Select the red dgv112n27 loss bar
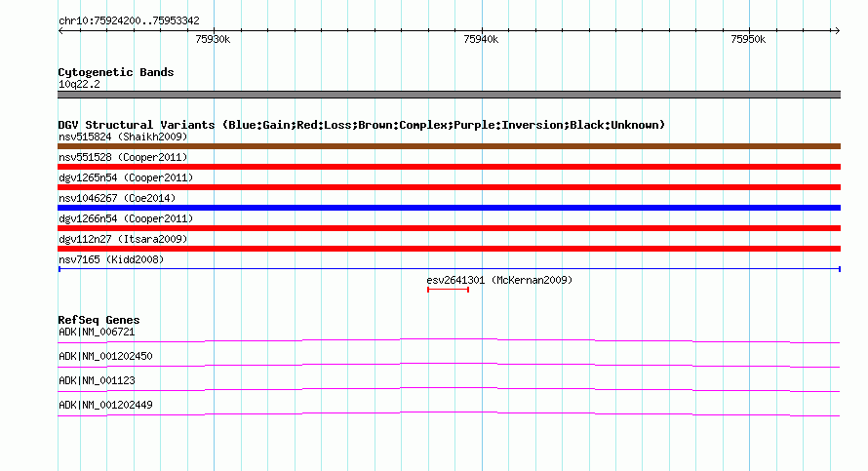 [449, 249]
